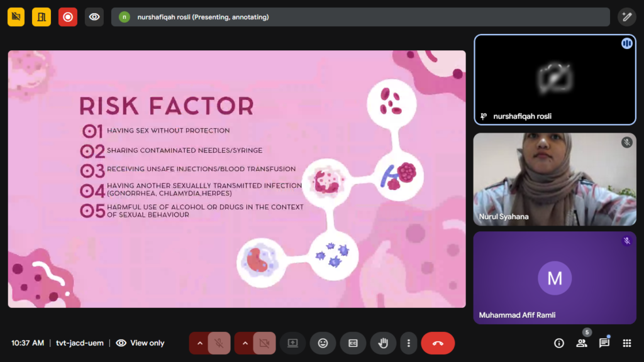The width and height of the screenshot is (644, 362).
Task: Toggle the disabled camera button
Action: tap(264, 343)
